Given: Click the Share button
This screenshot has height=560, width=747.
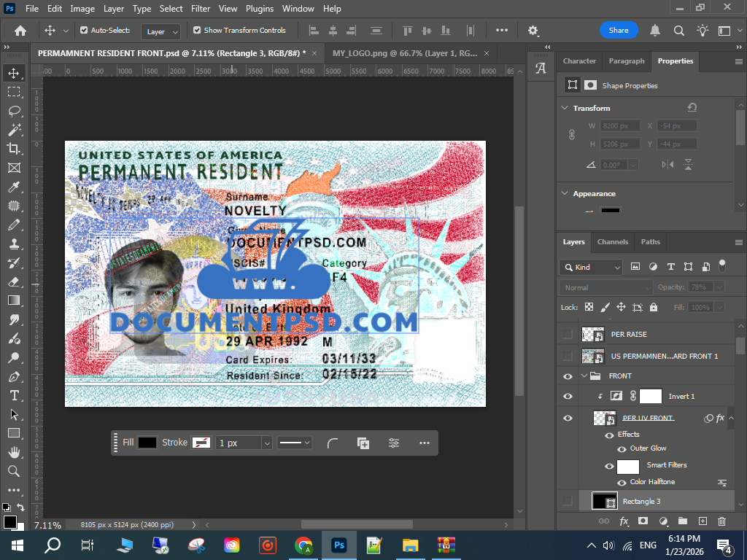Looking at the screenshot, I should [618, 31].
